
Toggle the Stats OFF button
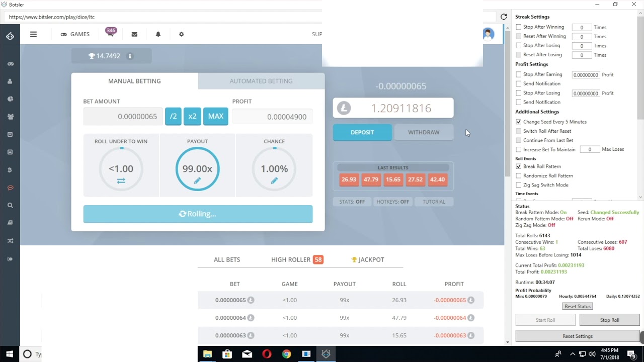[352, 202]
